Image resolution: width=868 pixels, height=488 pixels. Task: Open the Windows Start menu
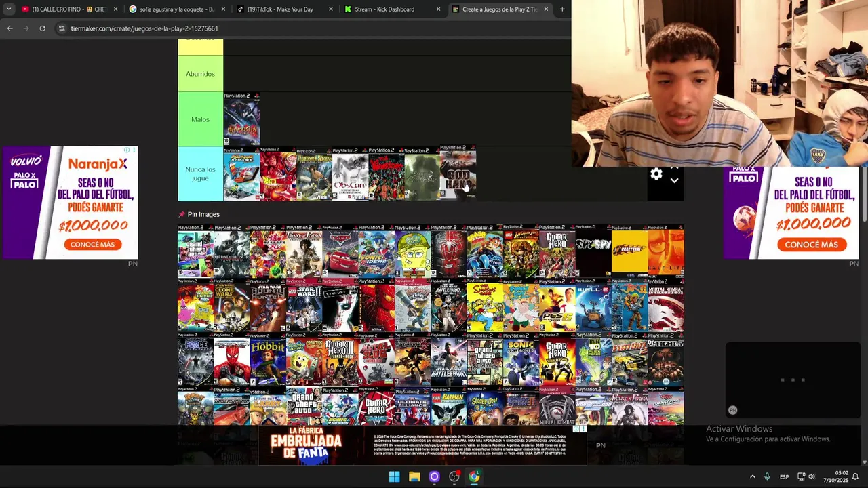point(394,476)
